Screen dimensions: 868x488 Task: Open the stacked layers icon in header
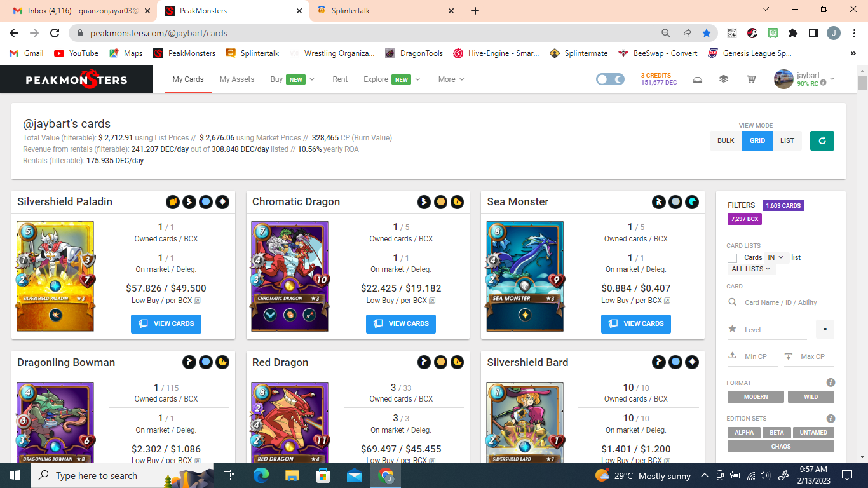724,79
